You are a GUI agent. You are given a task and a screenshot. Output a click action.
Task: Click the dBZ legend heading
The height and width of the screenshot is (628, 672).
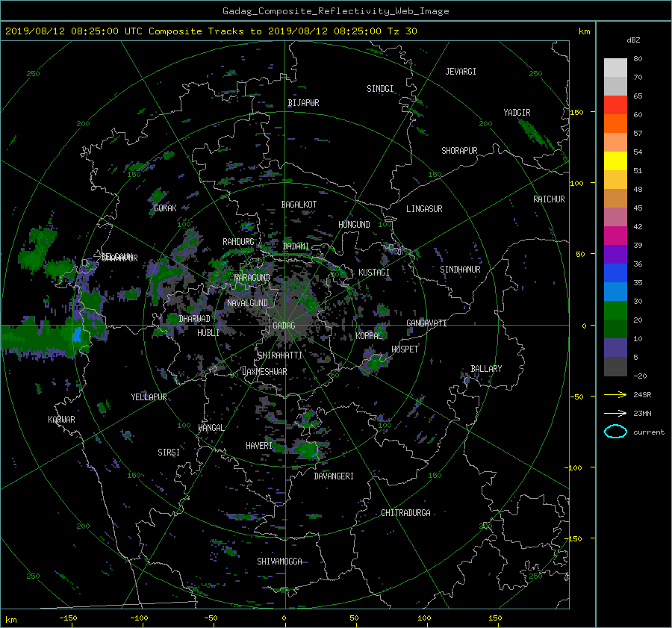pyautogui.click(x=633, y=40)
